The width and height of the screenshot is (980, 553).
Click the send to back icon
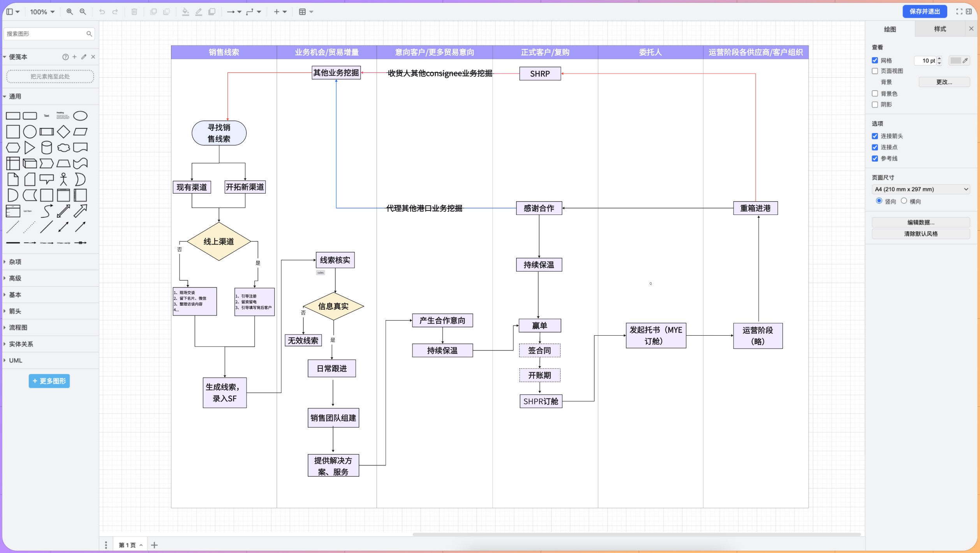[x=167, y=12]
